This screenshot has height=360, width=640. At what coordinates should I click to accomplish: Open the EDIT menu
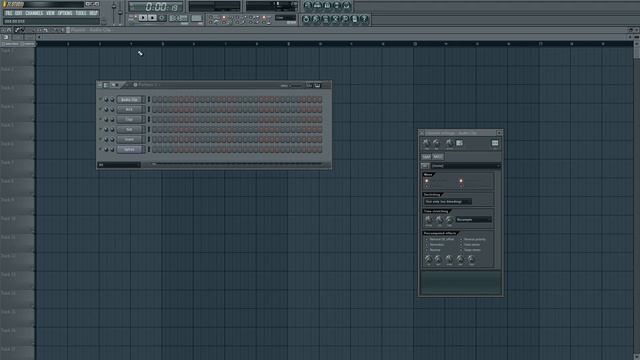pyautogui.click(x=19, y=13)
